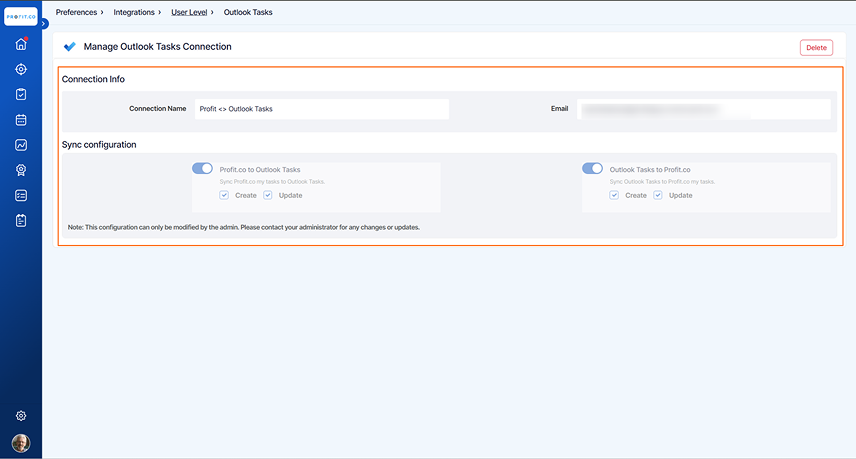Toggle Update checkbox under Outlook Tasks to Profit.co

658,195
